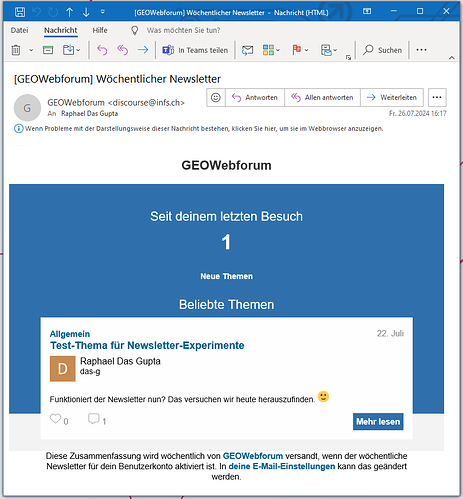
Task: Click the Neue Themen label
Action: pyautogui.click(x=227, y=276)
